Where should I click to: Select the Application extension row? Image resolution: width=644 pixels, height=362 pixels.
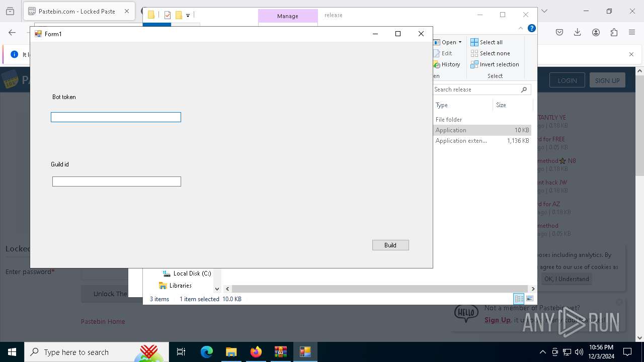482,141
